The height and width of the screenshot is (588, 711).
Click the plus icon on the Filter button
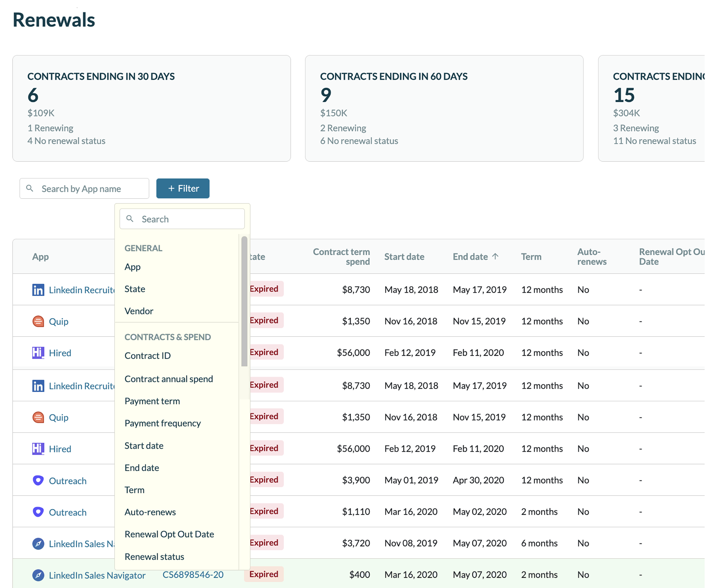(172, 188)
